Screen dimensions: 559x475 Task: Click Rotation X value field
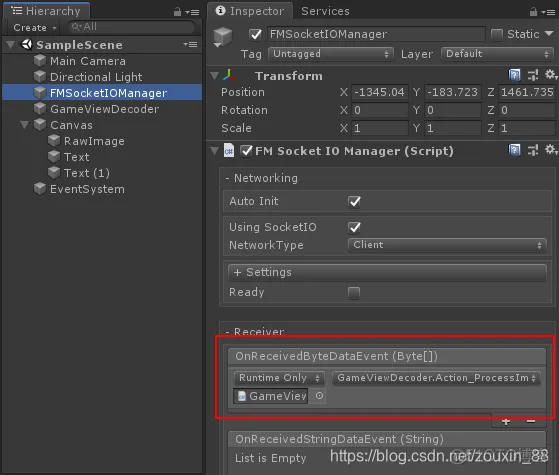pos(380,110)
